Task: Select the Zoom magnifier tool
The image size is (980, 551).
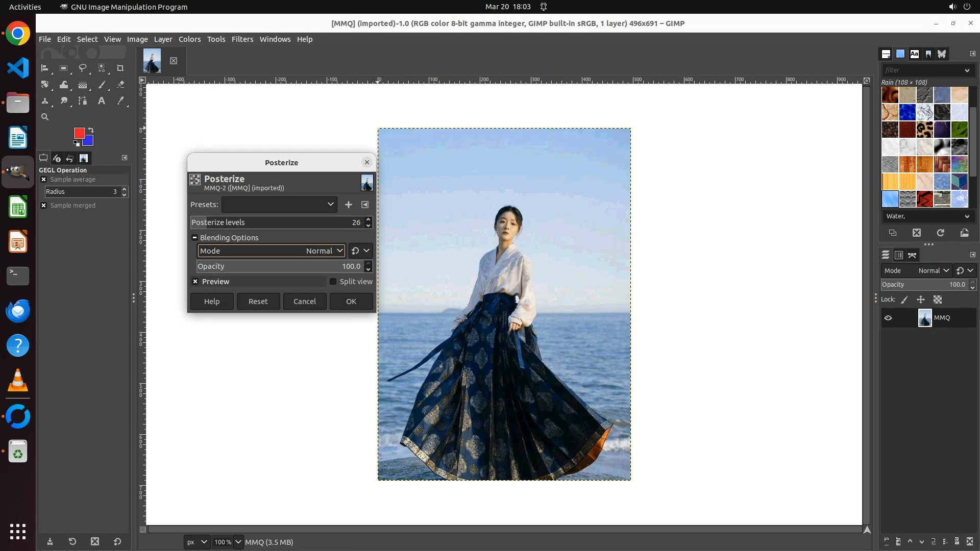Action: click(x=45, y=117)
